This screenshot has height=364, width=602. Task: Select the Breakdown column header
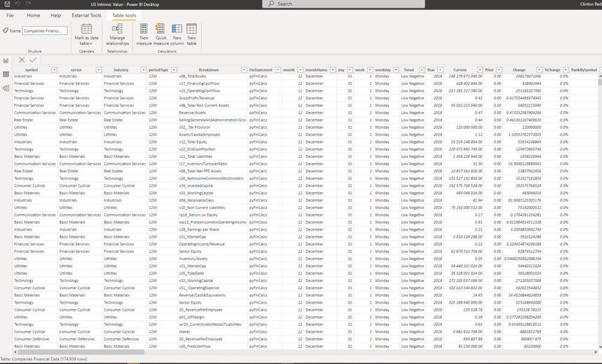pyautogui.click(x=208, y=70)
